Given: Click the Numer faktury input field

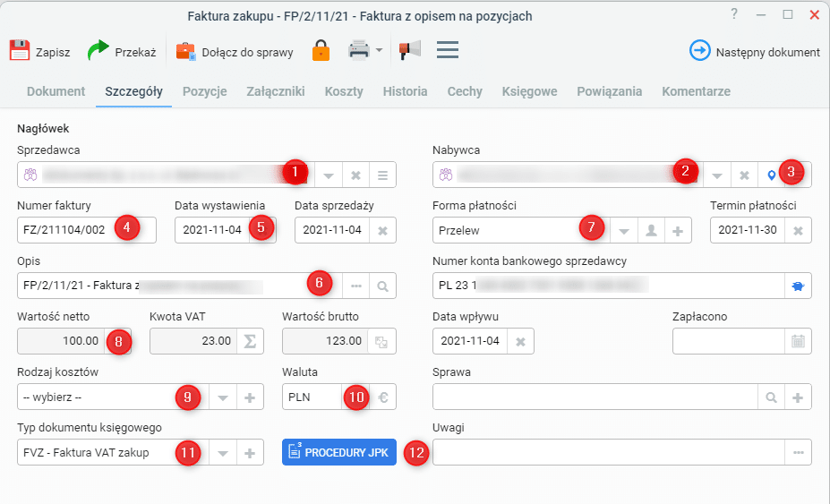Looking at the screenshot, I should (87, 230).
